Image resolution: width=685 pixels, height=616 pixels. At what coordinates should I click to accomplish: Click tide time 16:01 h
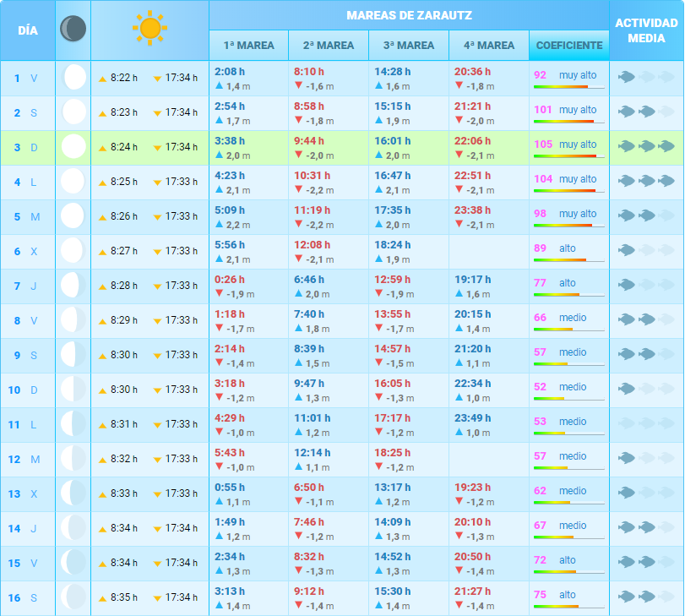coord(392,141)
